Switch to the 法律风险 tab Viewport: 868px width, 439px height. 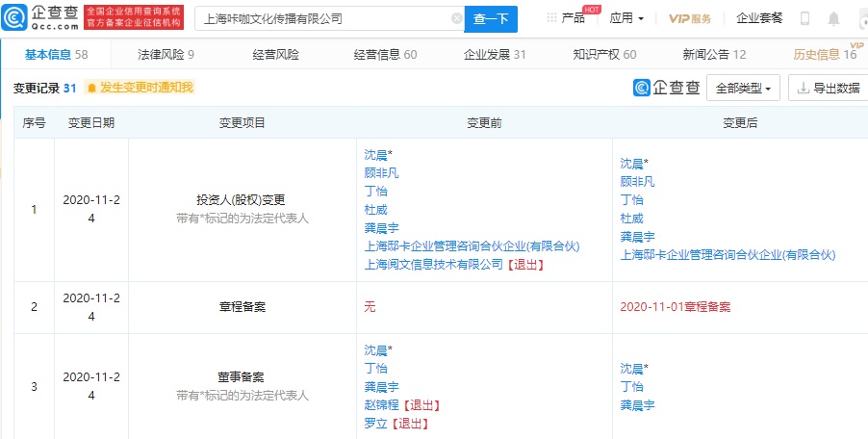166,54
